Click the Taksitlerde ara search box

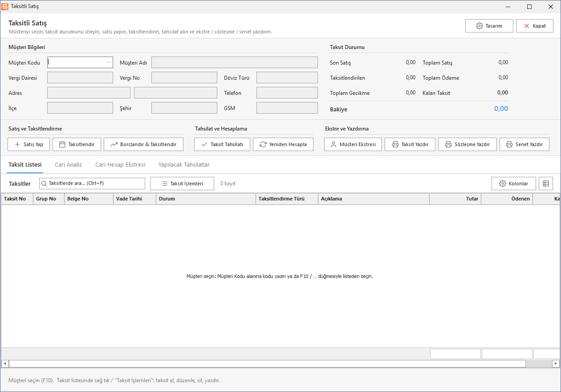(x=92, y=184)
